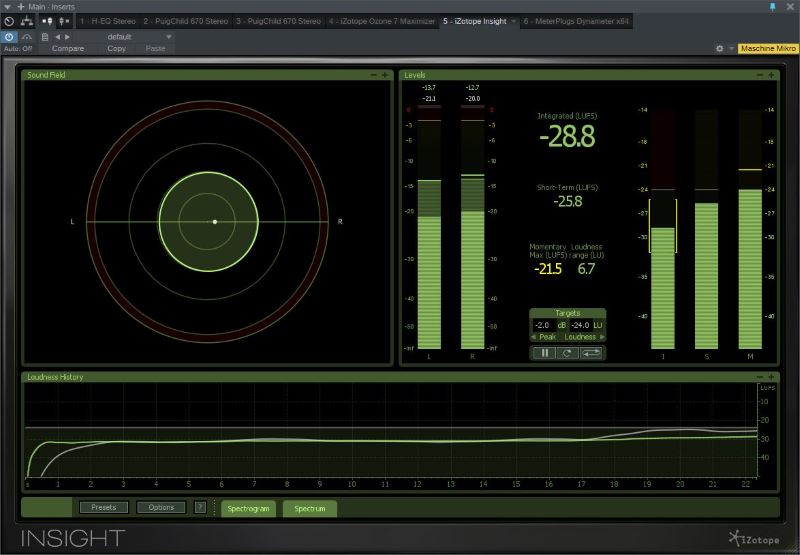
Task: Open the second insert, 2 - PuigChild 670 Stereo
Action: tap(185, 21)
